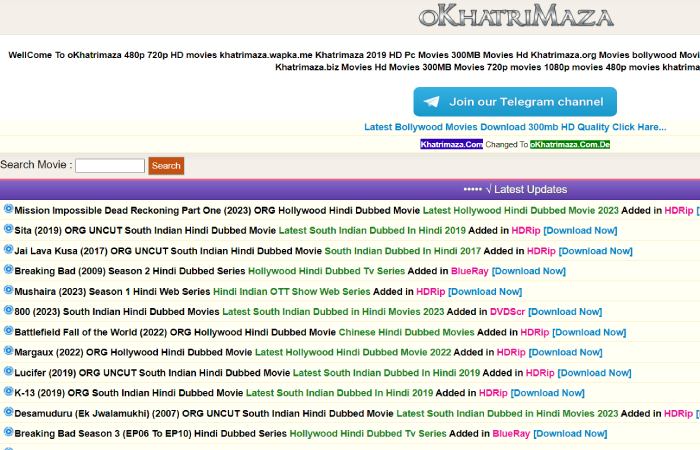Image resolution: width=700 pixels, height=450 pixels.
Task: Open Breaking Bad Season 3 EP06 To EP10 title
Action: 150,434
